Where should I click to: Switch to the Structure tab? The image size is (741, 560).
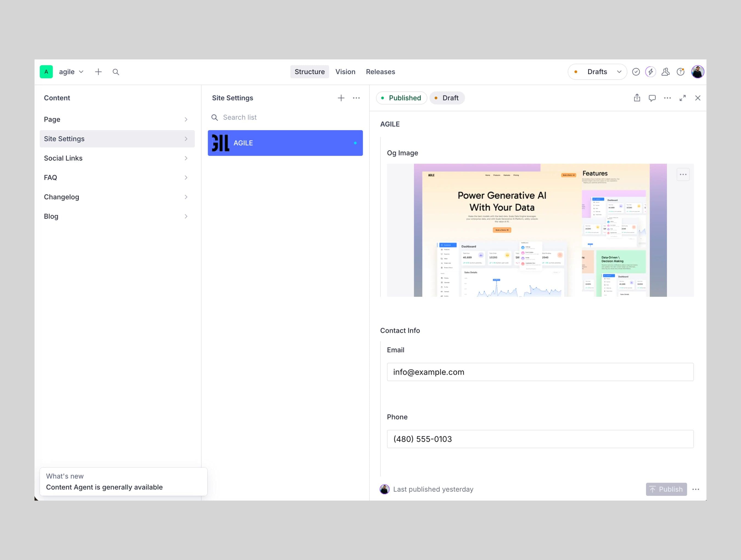click(310, 72)
